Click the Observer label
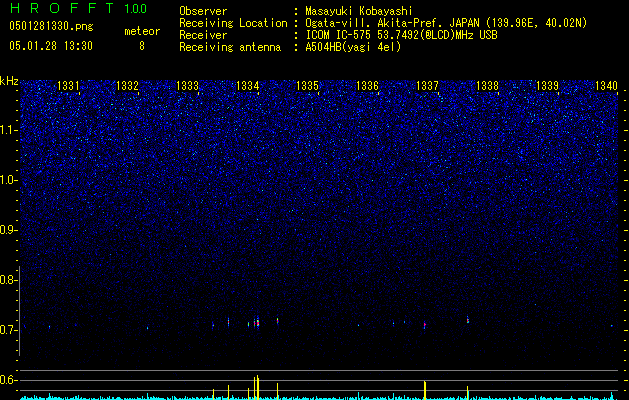This screenshot has width=629, height=400. pos(203,11)
